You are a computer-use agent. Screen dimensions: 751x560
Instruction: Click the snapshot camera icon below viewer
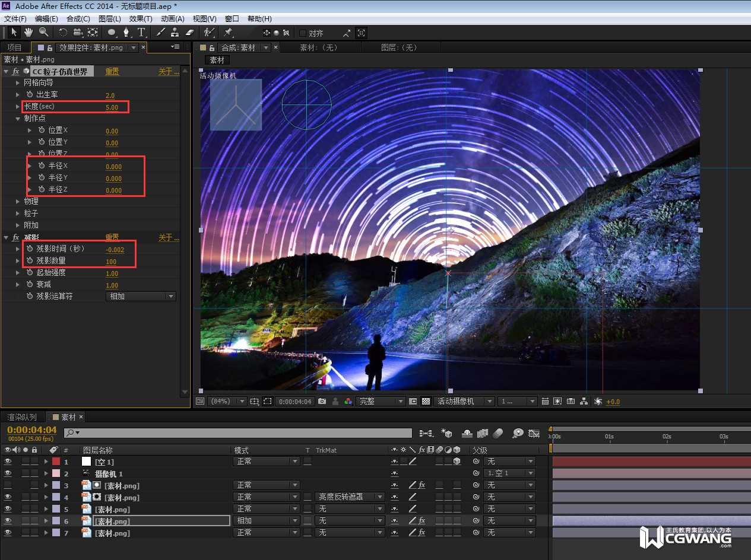(322, 402)
